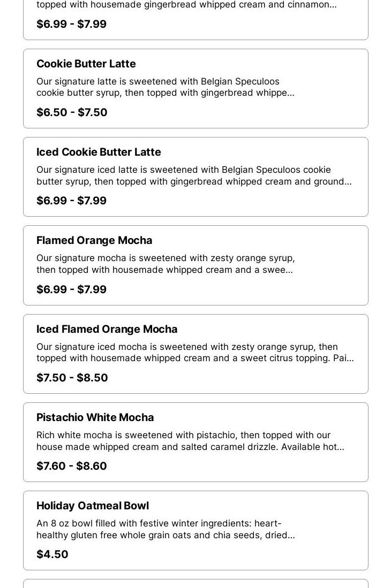The width and height of the screenshot is (391, 588).
Task: Click Iced Cookie Butter Latte description text
Action: pyautogui.click(x=194, y=175)
